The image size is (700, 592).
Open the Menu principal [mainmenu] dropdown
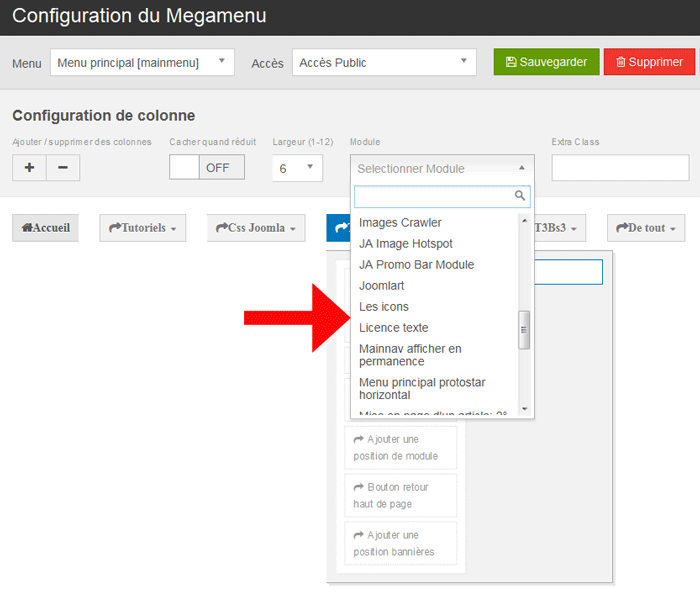click(x=141, y=62)
